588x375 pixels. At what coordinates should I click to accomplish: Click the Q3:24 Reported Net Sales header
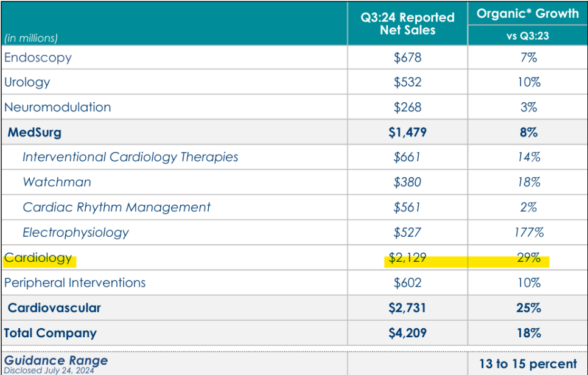(x=407, y=24)
